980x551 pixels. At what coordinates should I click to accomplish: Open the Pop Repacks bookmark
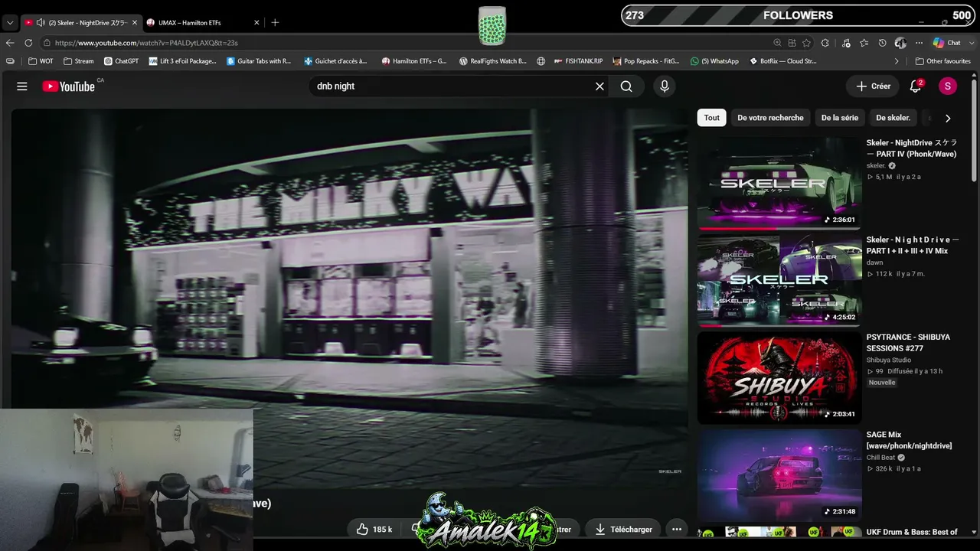[647, 61]
